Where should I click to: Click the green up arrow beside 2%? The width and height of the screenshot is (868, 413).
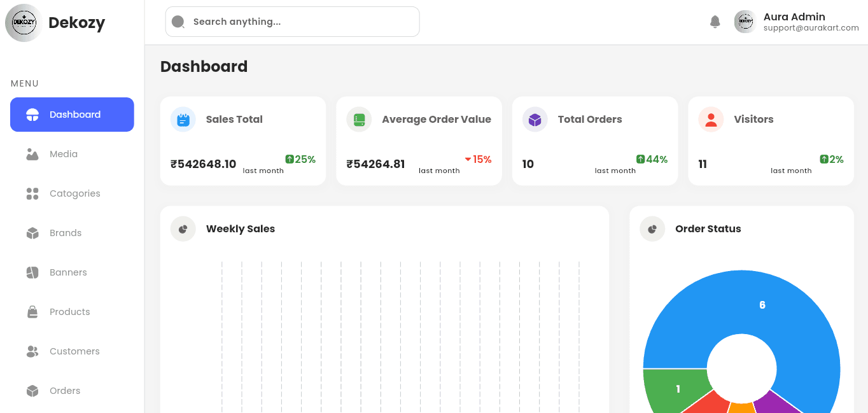(x=824, y=159)
